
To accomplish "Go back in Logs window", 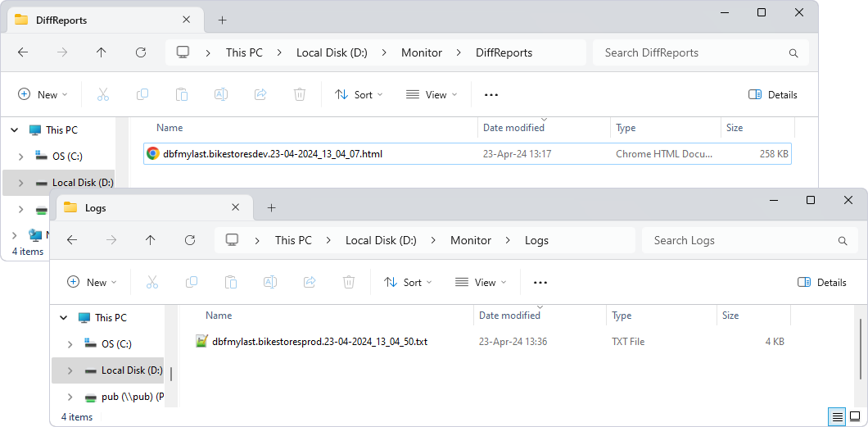I will 72,240.
